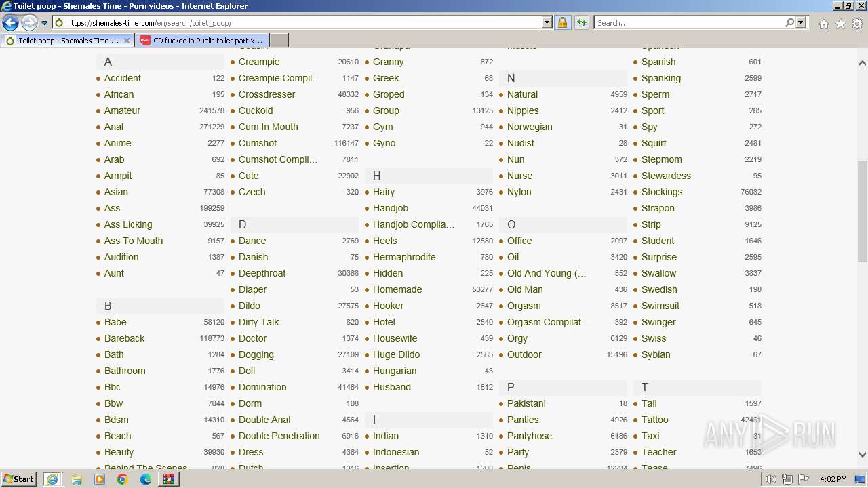Open a new blank tab
Image resolution: width=868 pixels, height=488 pixels.
pyautogui.click(x=279, y=41)
